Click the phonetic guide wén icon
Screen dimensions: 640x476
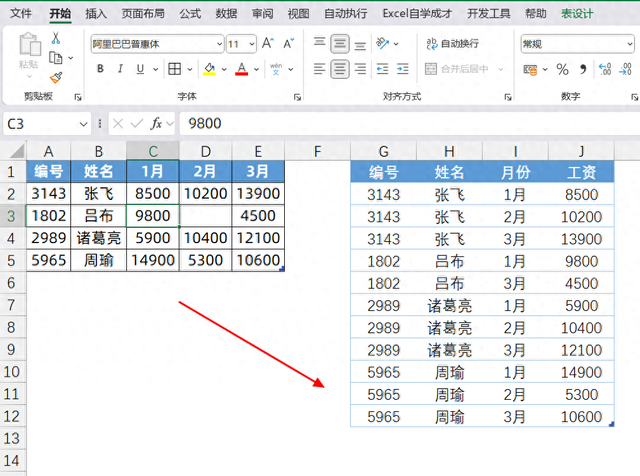tap(276, 69)
